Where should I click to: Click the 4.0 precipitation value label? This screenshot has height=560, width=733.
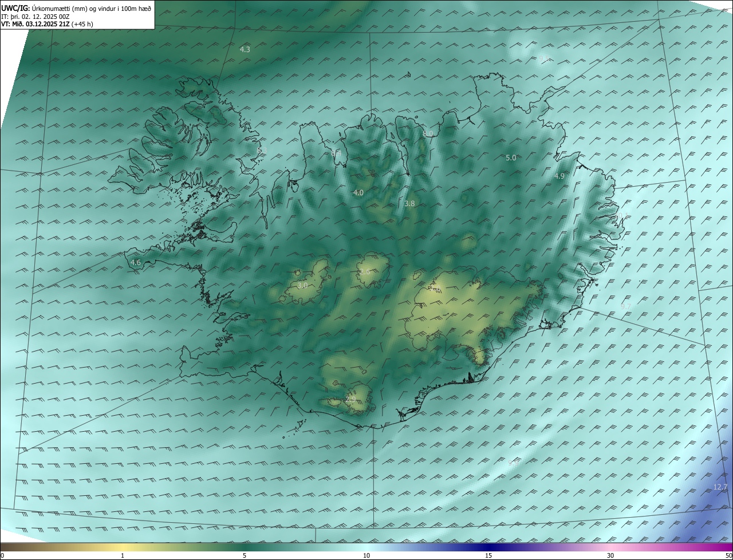358,193
